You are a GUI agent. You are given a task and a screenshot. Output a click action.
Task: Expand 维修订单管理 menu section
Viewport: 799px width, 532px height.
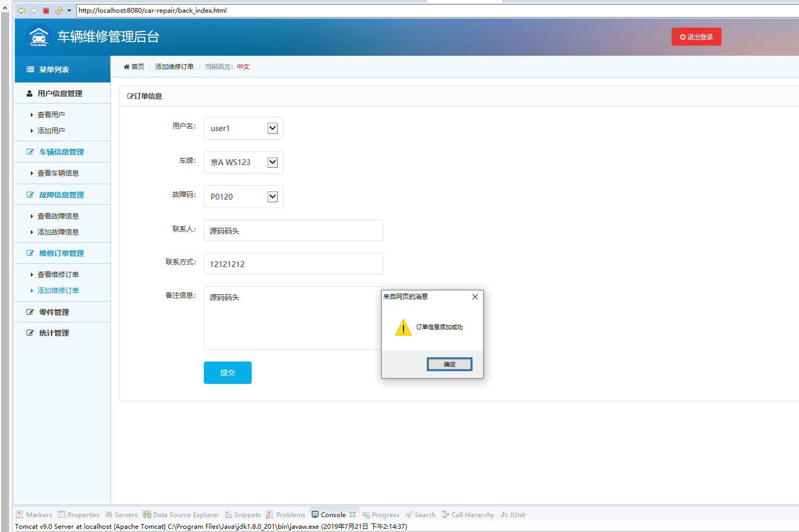(63, 253)
